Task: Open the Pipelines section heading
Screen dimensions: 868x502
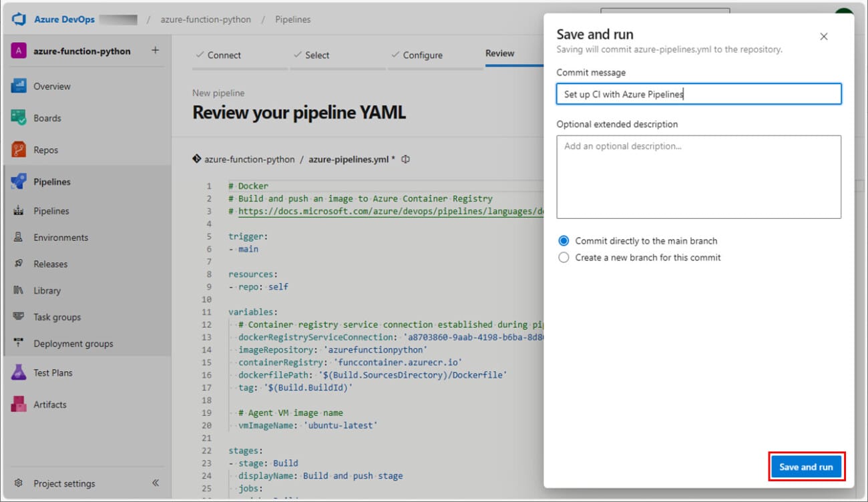Action: click(52, 182)
